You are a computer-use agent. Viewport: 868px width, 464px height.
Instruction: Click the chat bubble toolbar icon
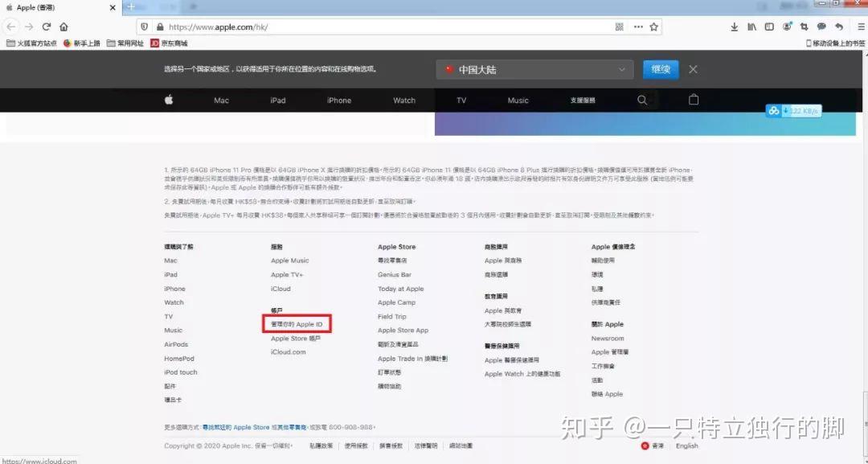[x=821, y=27]
